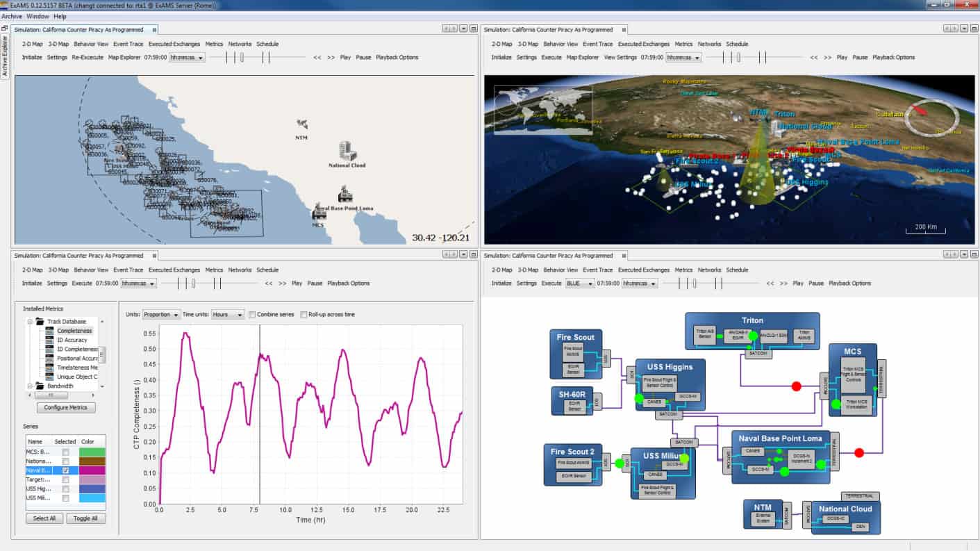Click the Timeliness metric icon in tree

point(50,367)
